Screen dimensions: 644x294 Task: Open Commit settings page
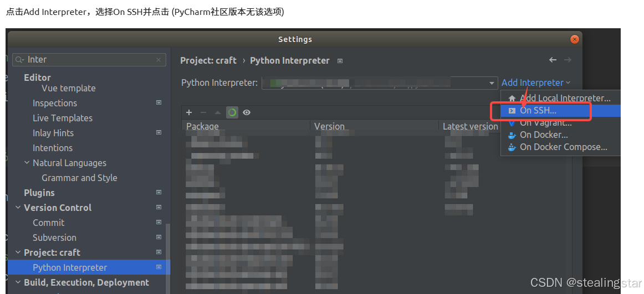point(48,223)
